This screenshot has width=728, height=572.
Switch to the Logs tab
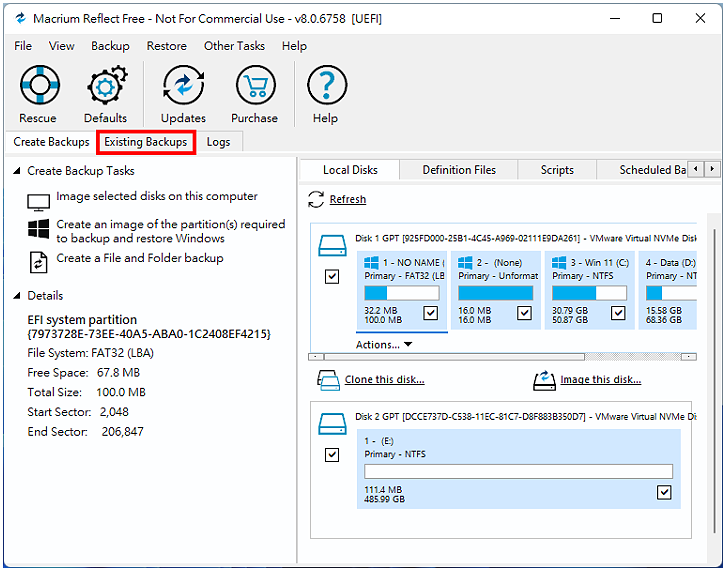[219, 142]
